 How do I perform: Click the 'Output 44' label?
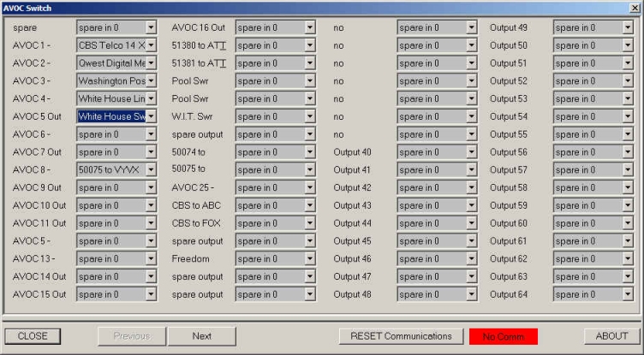(x=352, y=223)
